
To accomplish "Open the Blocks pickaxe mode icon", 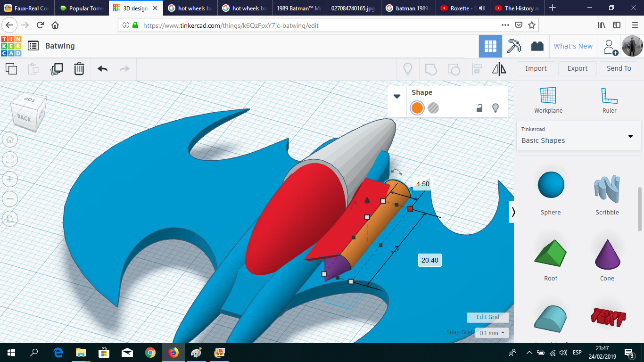I will pyautogui.click(x=513, y=46).
